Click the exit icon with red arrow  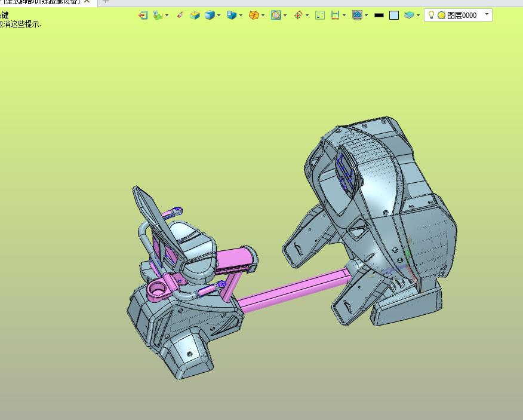pos(143,15)
